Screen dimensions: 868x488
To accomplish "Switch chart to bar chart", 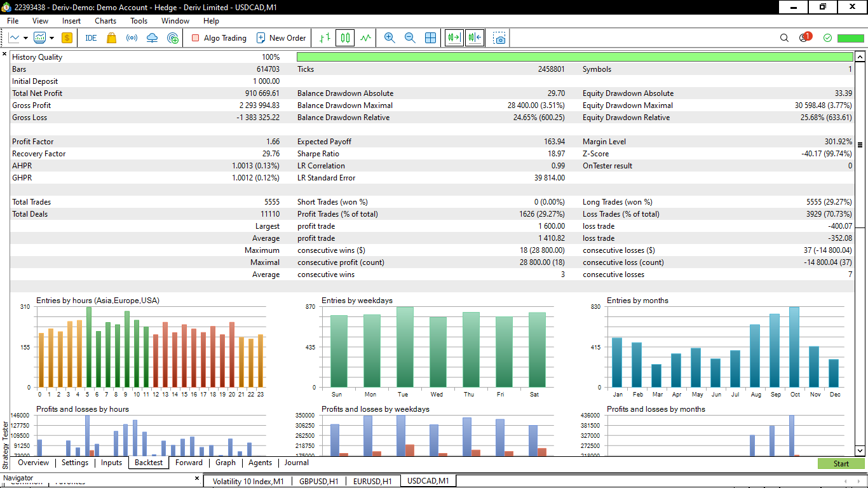I will click(325, 38).
